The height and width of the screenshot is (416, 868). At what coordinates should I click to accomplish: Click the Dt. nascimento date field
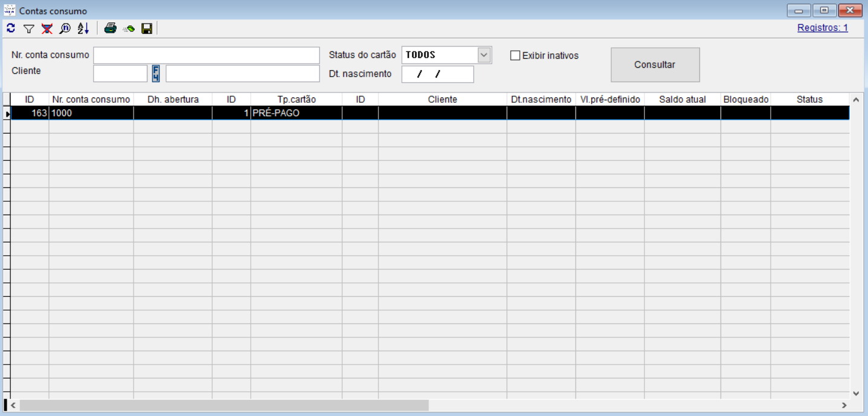tap(438, 74)
